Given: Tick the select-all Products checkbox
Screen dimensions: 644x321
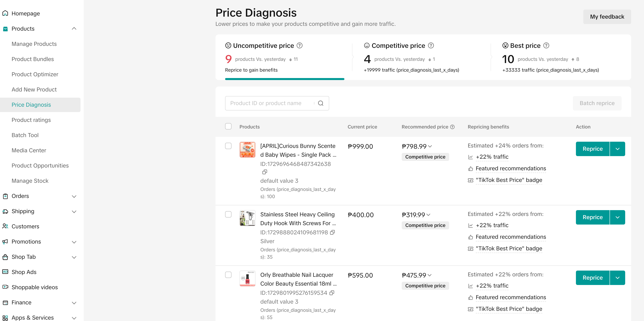Looking at the screenshot, I should pos(228,126).
